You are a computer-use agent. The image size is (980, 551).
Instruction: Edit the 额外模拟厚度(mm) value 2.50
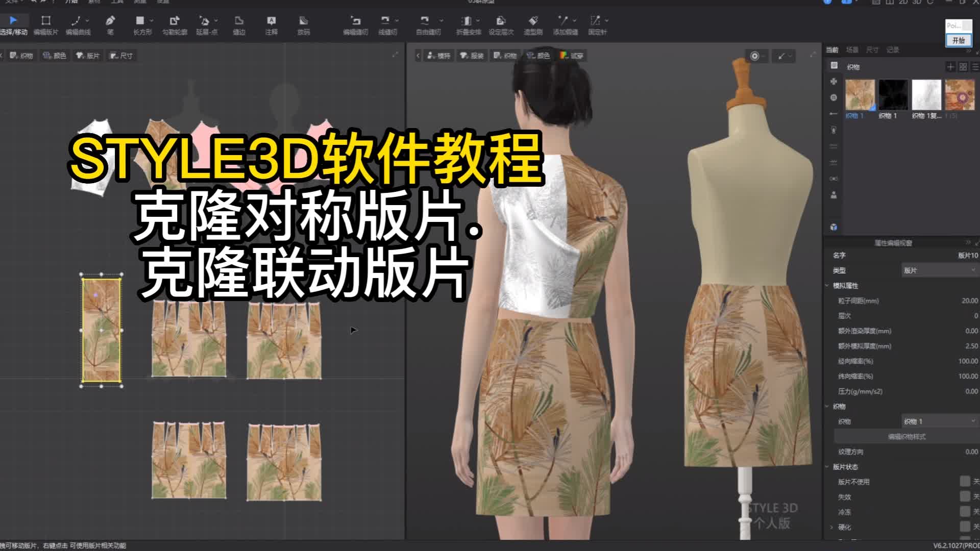(971, 346)
